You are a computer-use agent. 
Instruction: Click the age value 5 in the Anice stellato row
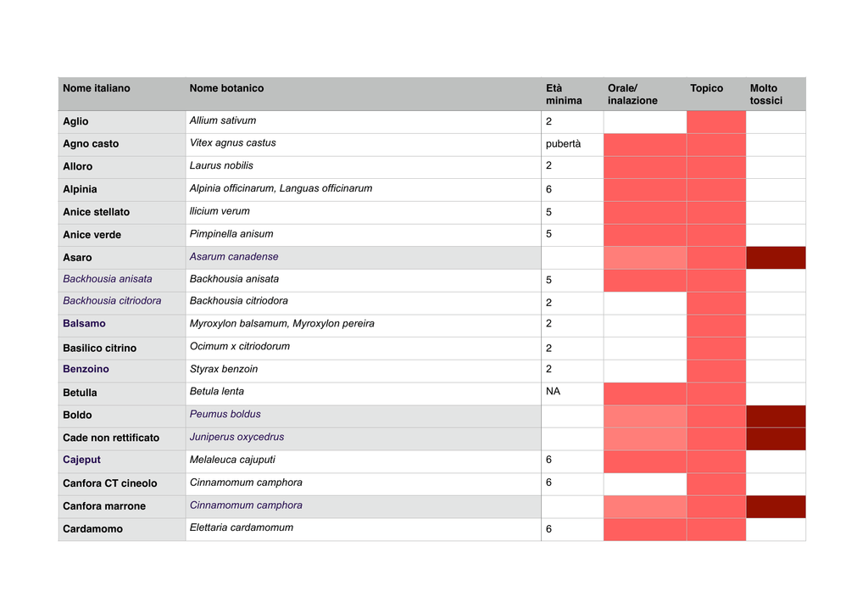[548, 212]
